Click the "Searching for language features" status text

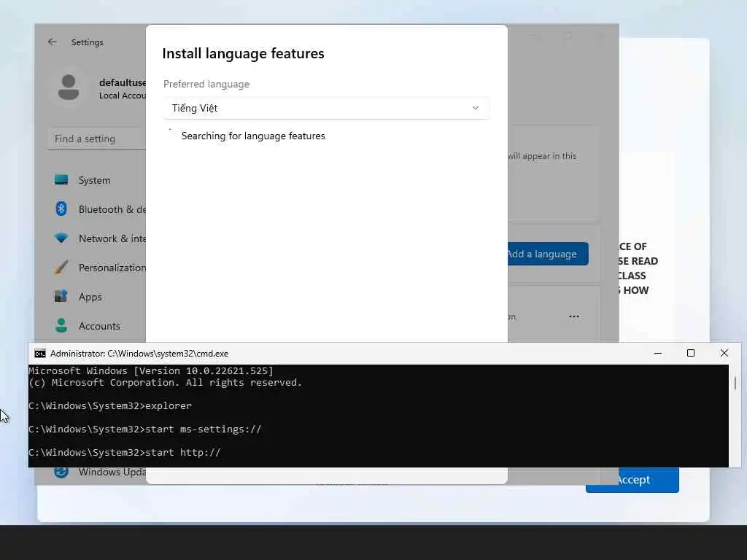click(253, 136)
